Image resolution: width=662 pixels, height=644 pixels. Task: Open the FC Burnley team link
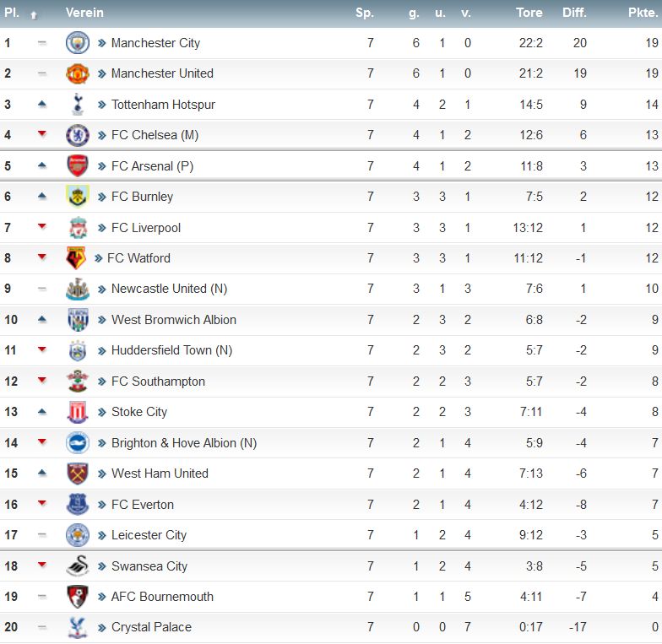142,197
